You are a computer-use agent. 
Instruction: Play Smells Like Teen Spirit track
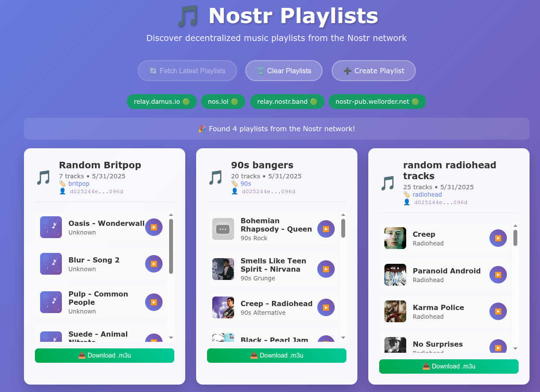pyautogui.click(x=326, y=269)
